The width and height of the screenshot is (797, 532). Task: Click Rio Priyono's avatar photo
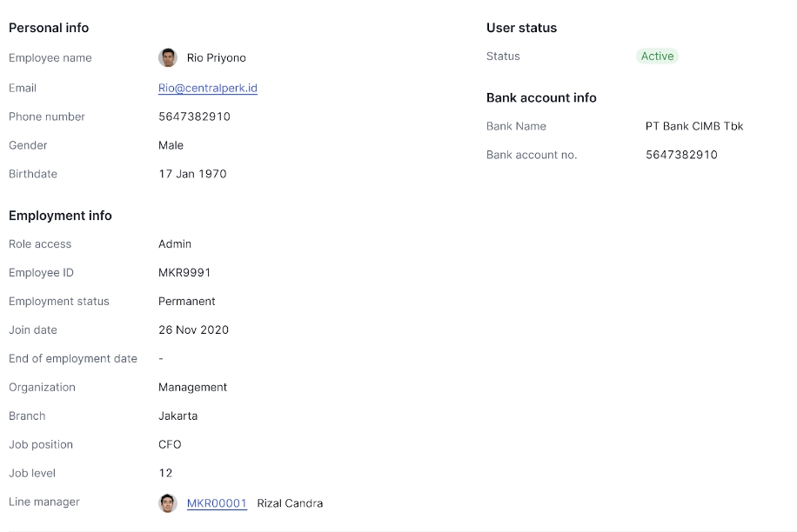click(x=168, y=57)
